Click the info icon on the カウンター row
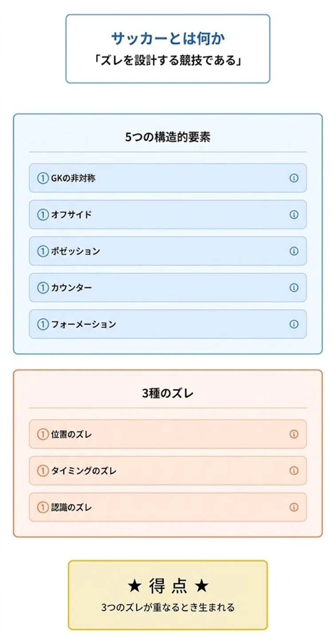334x644 pixels. tap(294, 287)
